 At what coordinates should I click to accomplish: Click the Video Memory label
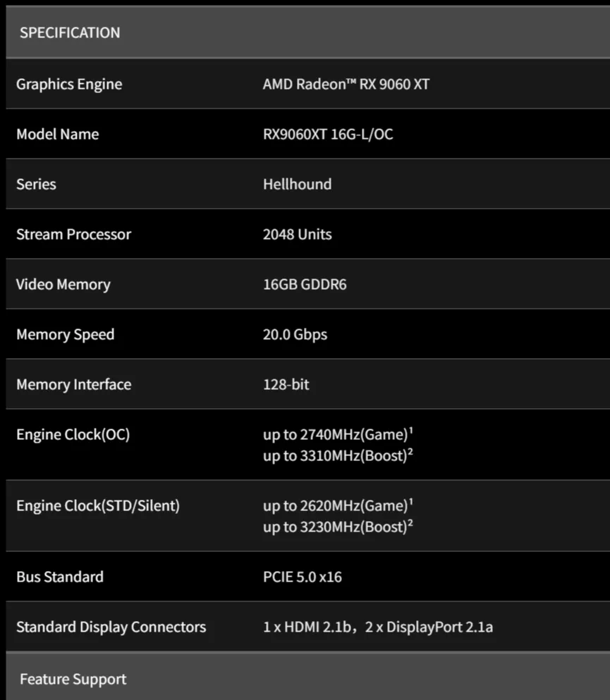point(63,284)
